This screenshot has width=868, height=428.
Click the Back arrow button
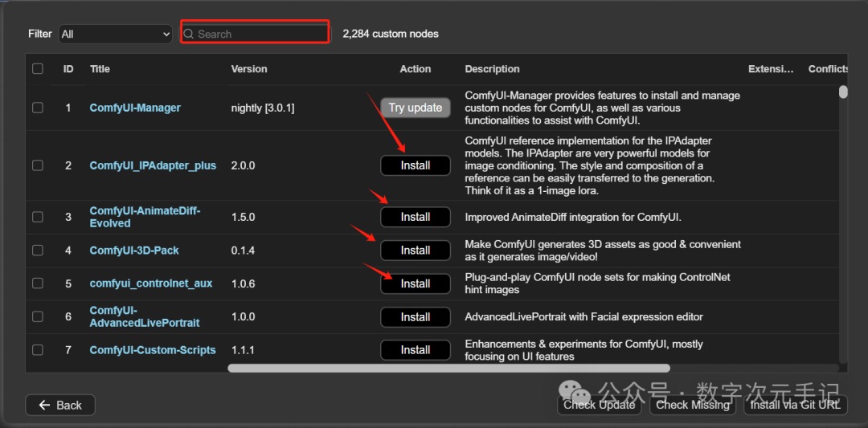pyautogui.click(x=60, y=405)
